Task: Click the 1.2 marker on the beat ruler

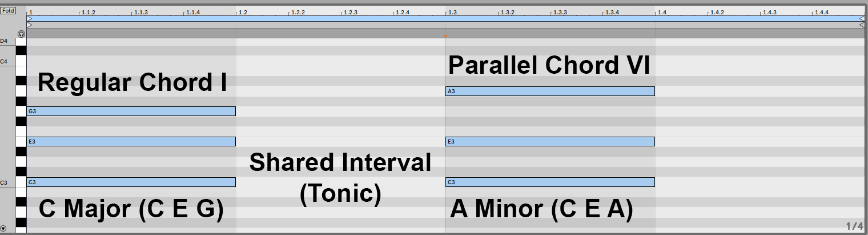Action: click(242, 11)
